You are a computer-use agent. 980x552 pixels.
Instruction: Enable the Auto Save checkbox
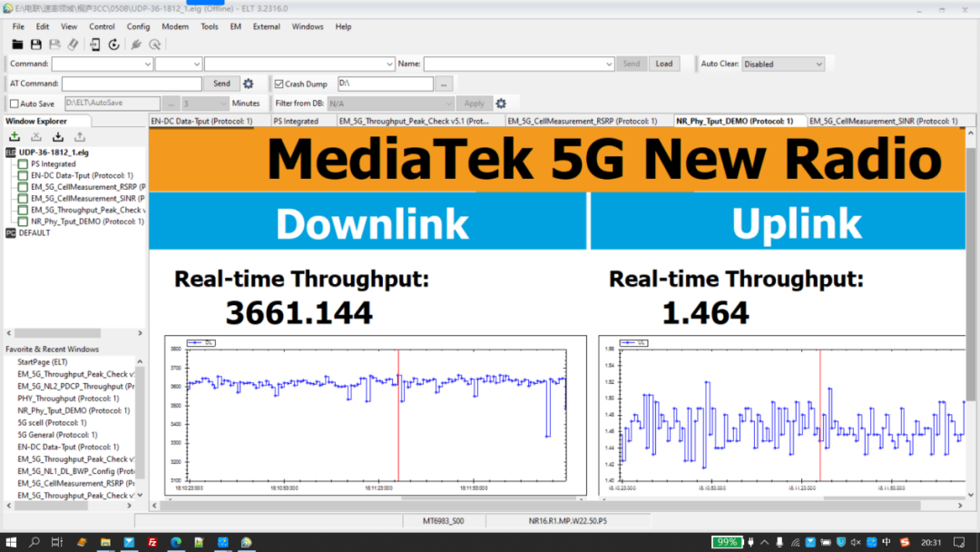[15, 103]
